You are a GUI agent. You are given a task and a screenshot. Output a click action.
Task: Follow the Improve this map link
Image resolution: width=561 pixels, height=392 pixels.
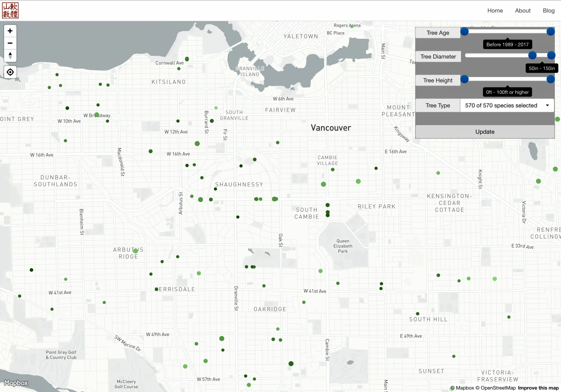coord(538,388)
